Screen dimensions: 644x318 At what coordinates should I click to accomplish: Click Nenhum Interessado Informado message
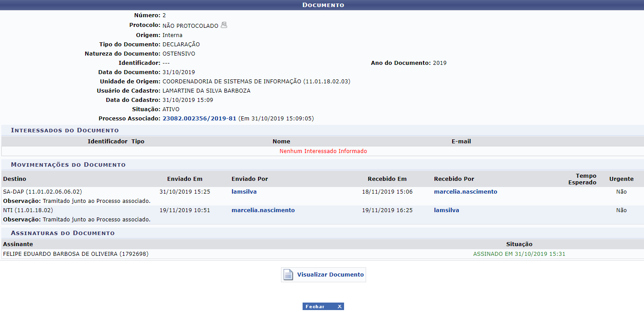[x=323, y=151]
